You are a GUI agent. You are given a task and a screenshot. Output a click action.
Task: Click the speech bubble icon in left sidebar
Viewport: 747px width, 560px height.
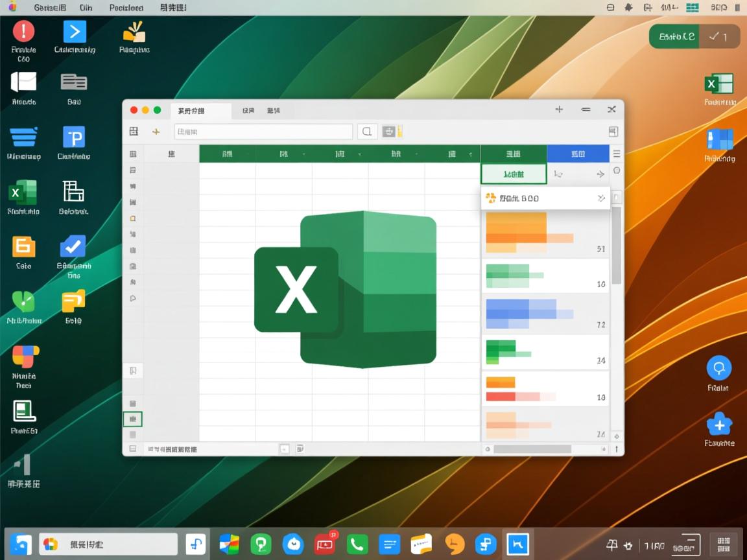[x=133, y=298]
